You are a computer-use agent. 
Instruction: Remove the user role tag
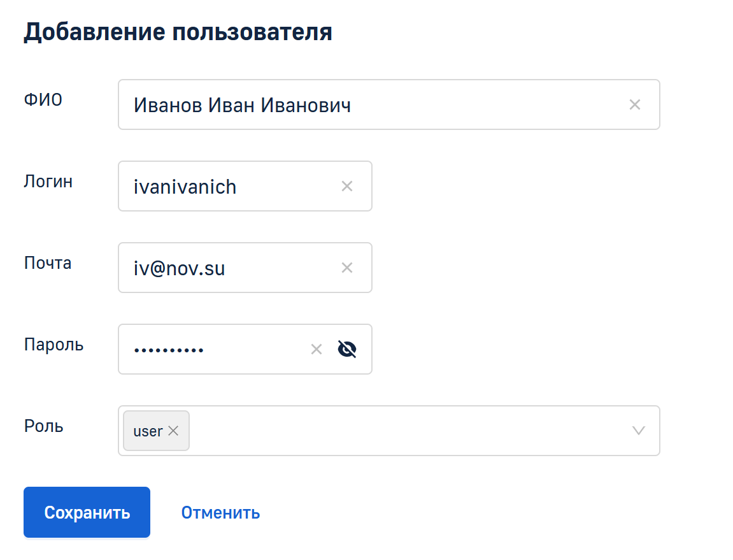point(173,431)
